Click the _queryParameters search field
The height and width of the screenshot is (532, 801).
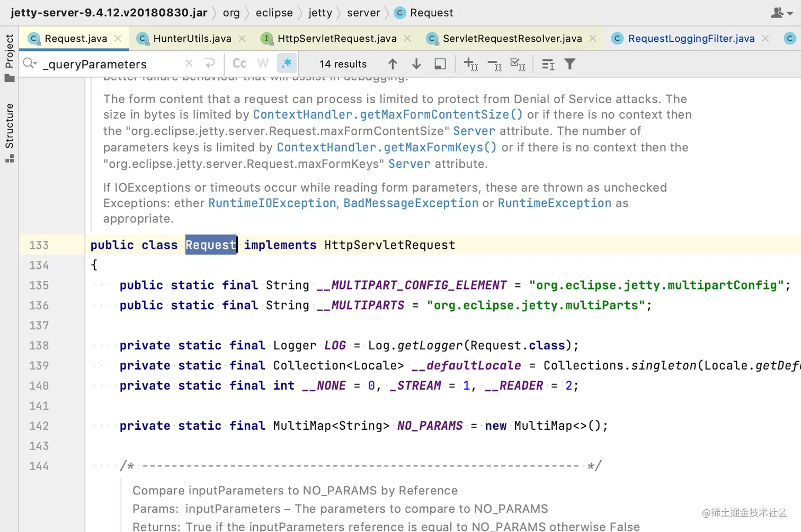[111, 64]
